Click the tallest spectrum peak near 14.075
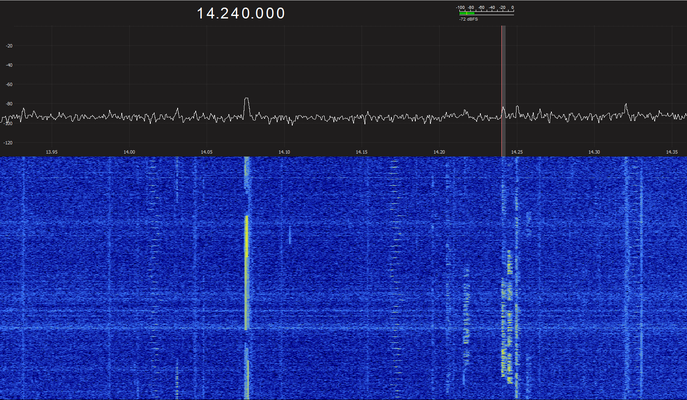687x400 pixels. pos(247,107)
